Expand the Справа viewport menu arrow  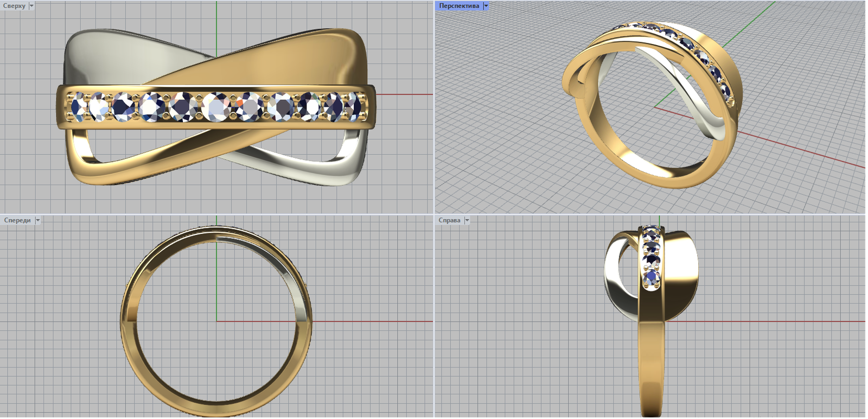[467, 220]
